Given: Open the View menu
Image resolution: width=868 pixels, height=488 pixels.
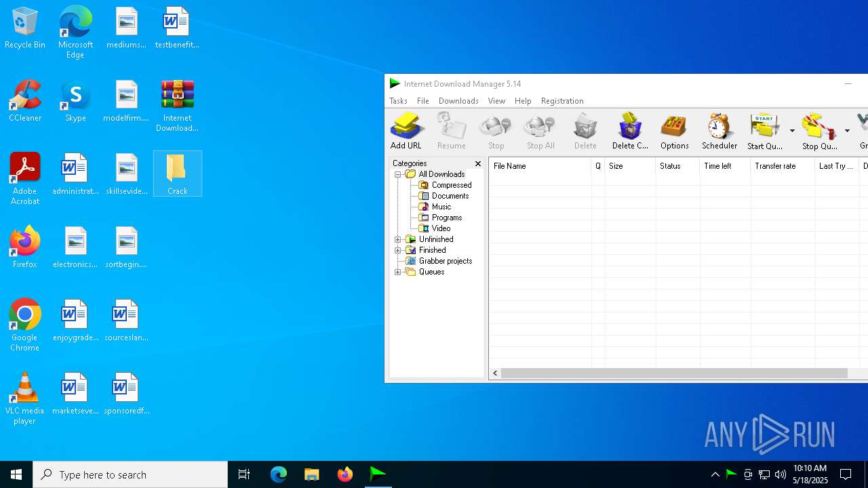Looking at the screenshot, I should coord(496,101).
